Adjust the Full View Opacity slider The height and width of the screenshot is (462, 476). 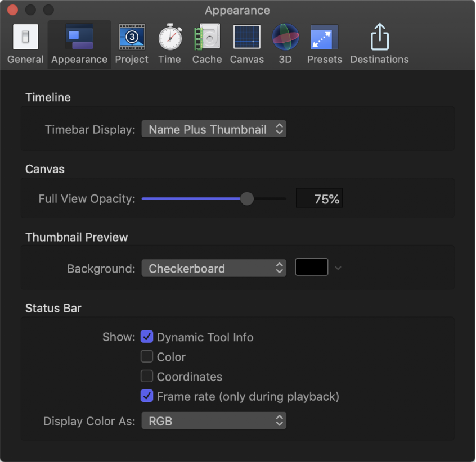coord(246,198)
